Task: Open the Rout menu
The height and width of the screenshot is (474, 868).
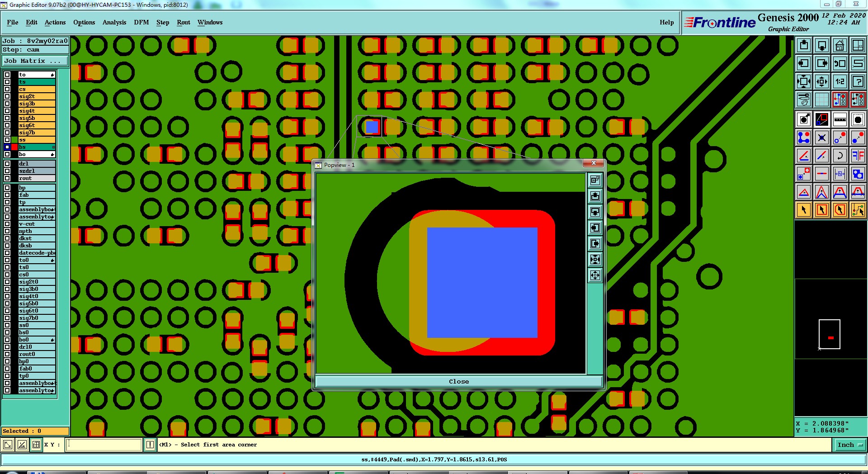Action: click(x=184, y=22)
